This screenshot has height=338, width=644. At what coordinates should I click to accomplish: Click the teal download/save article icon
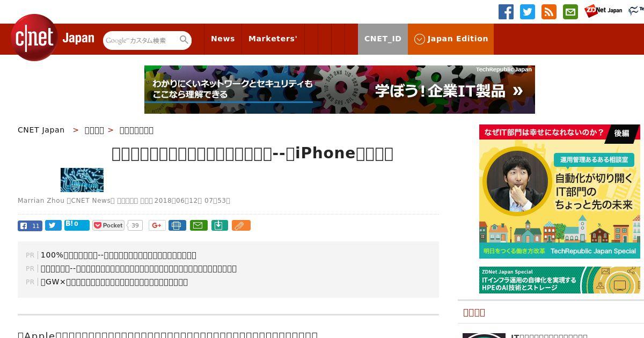(219, 225)
